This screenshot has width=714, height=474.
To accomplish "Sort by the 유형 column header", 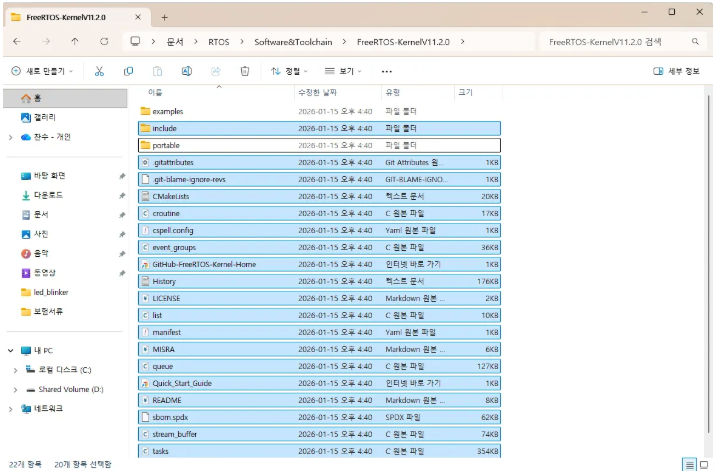I will pos(418,92).
